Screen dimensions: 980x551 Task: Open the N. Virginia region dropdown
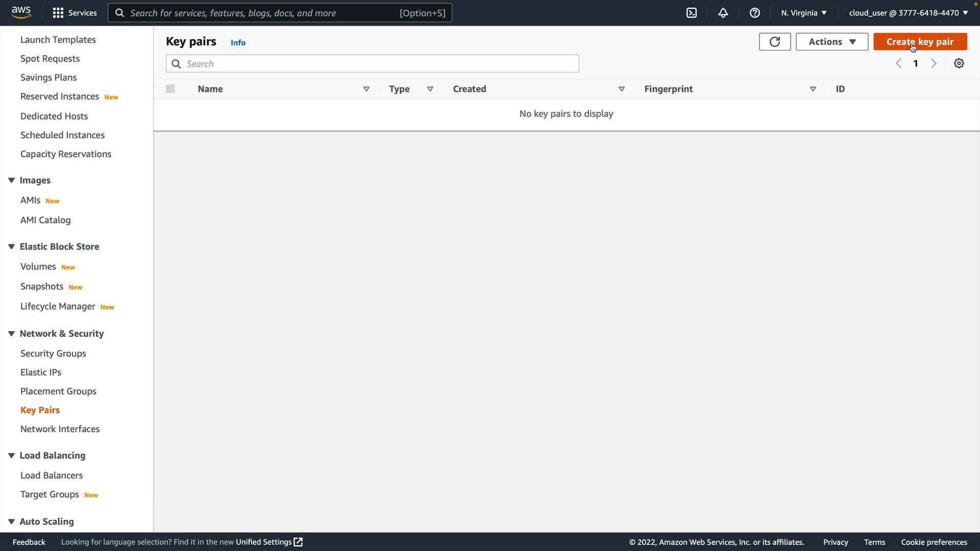803,13
